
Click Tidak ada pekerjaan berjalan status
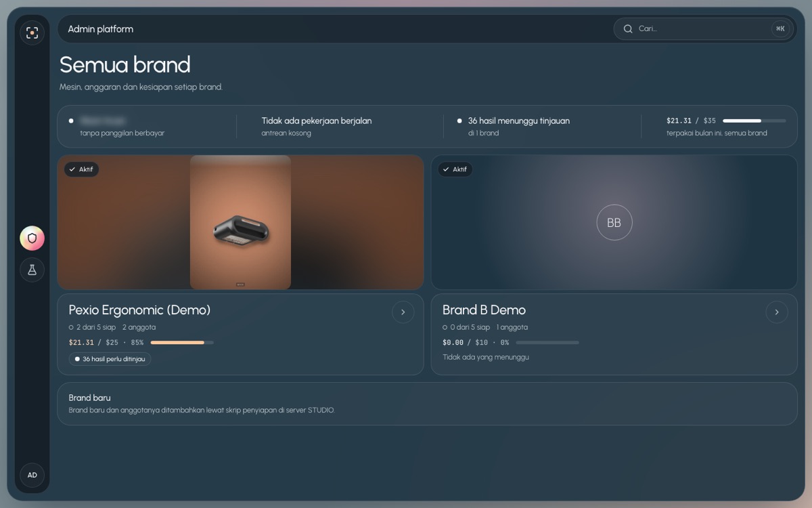point(317,121)
